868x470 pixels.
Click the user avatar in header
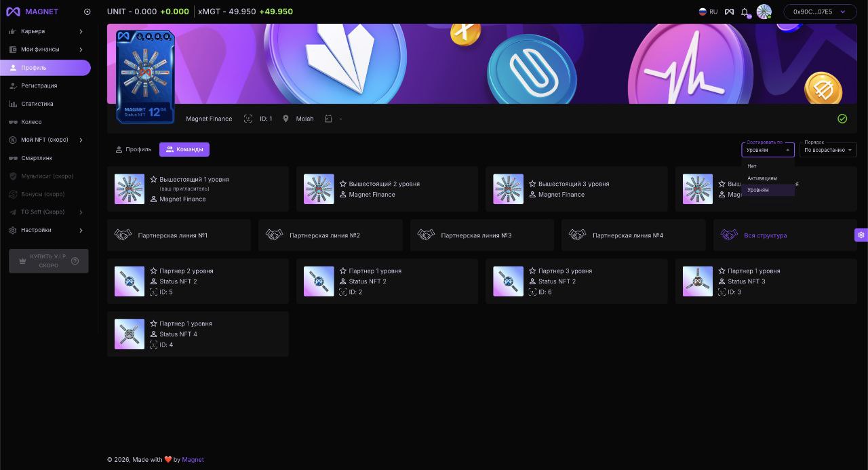[764, 12]
